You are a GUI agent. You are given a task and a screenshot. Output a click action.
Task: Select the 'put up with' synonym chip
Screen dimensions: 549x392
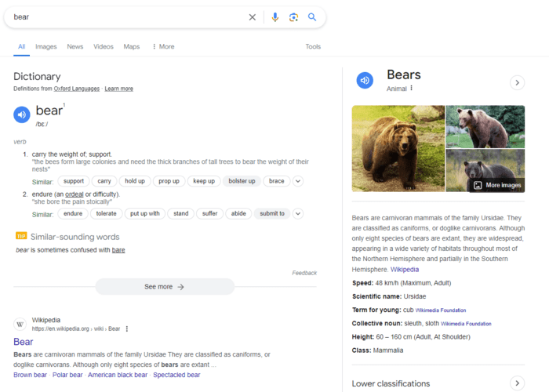pos(144,213)
